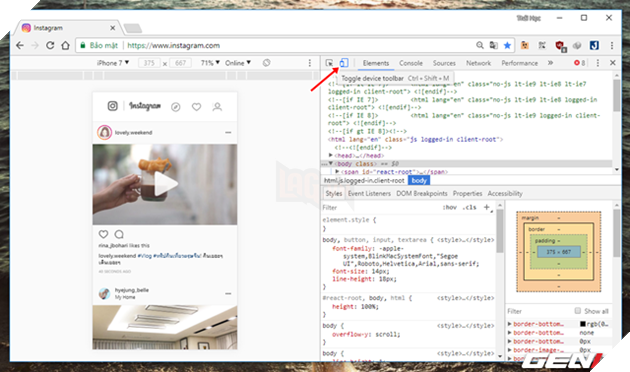Image resolution: width=630 pixels, height=372 pixels.
Task: Collapse the body element node
Action: point(331,164)
